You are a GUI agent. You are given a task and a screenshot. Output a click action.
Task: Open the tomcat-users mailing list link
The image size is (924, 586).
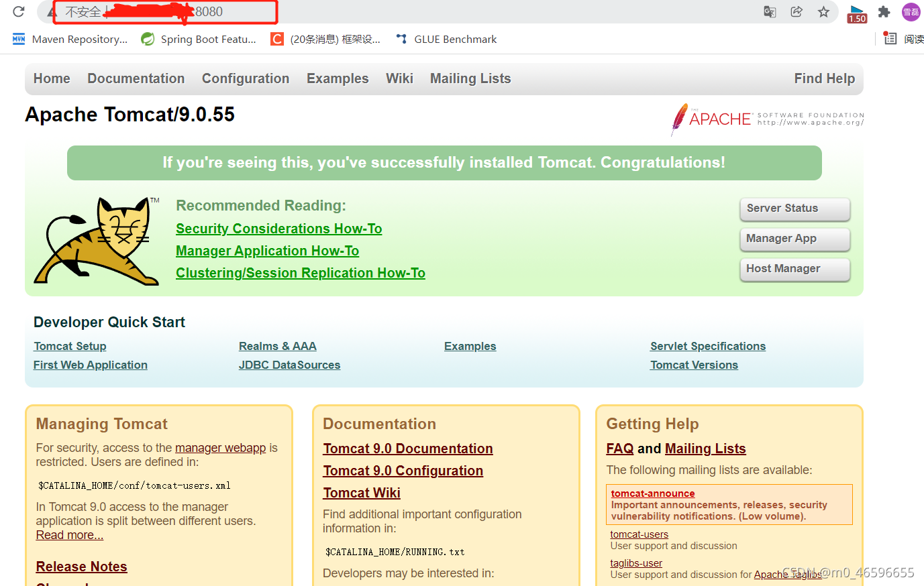639,534
